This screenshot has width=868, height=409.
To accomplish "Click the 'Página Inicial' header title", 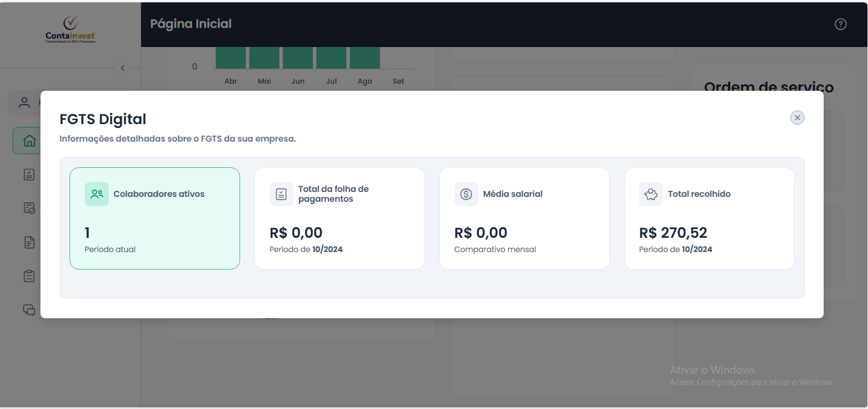I will [x=191, y=24].
